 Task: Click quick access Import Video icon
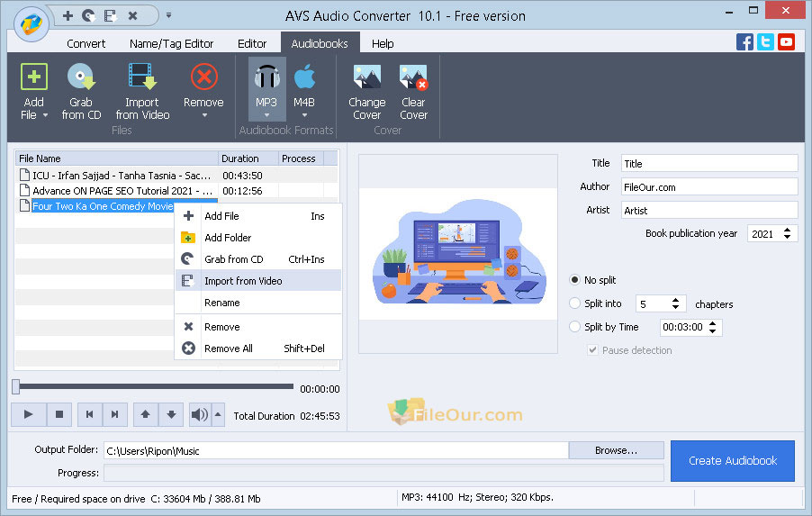[x=111, y=15]
